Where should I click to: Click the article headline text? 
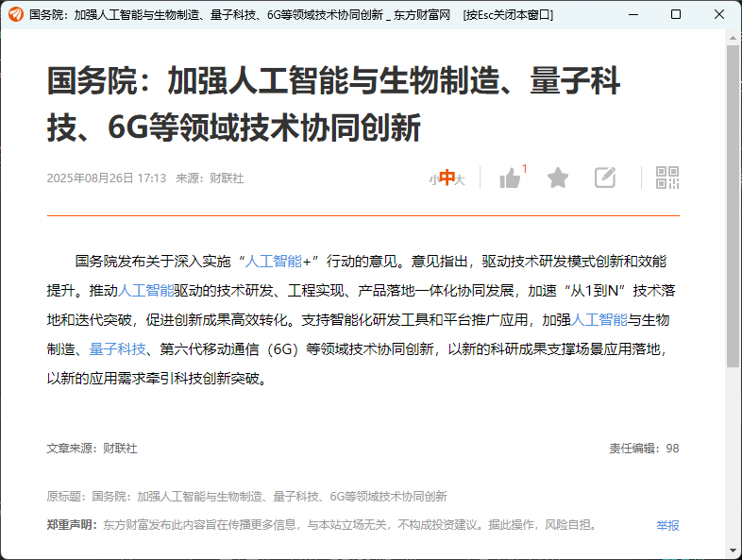tap(333, 104)
